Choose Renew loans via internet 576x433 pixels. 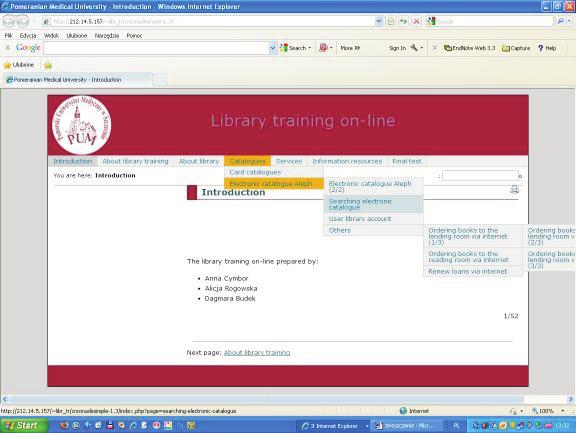click(472, 271)
